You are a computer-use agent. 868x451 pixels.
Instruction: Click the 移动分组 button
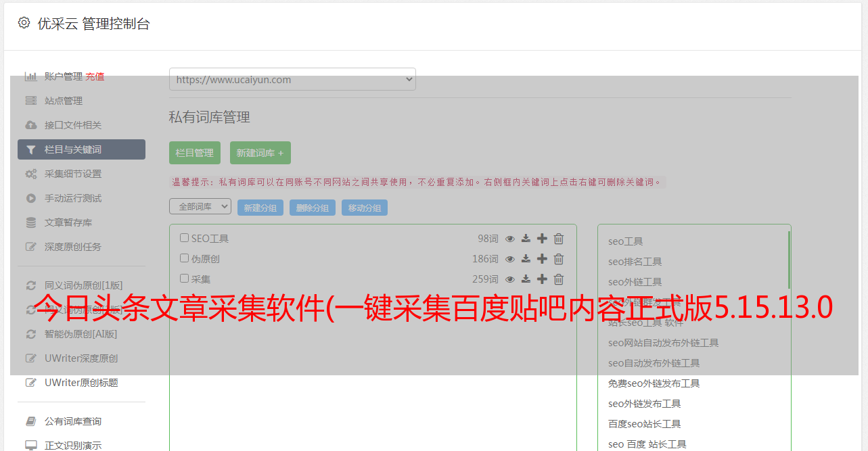click(x=365, y=208)
